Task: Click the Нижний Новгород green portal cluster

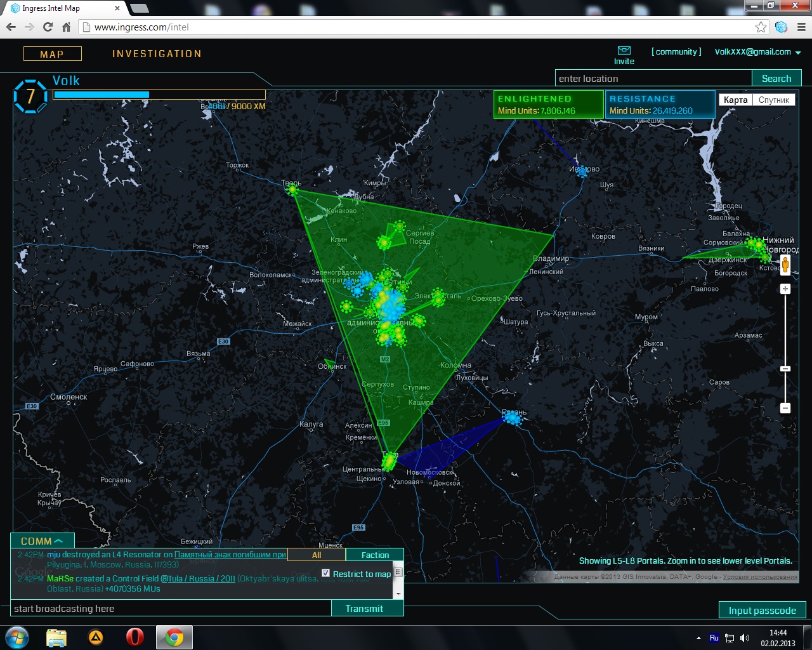Action: [759, 248]
